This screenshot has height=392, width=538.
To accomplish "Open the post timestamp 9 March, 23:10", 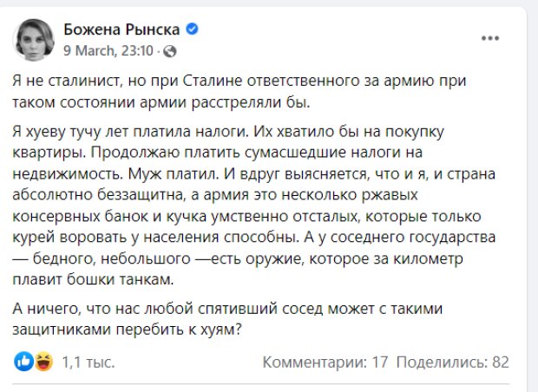I will [x=108, y=51].
